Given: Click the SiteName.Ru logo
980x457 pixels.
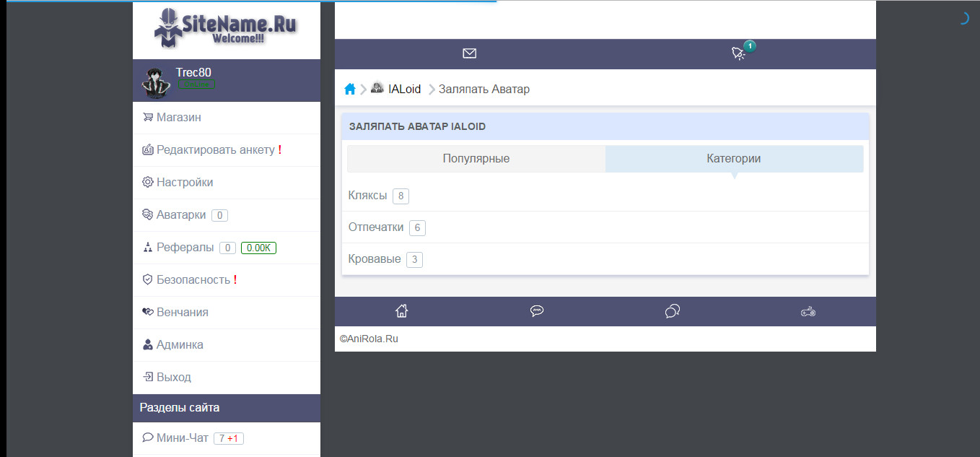Looking at the screenshot, I should 226,28.
